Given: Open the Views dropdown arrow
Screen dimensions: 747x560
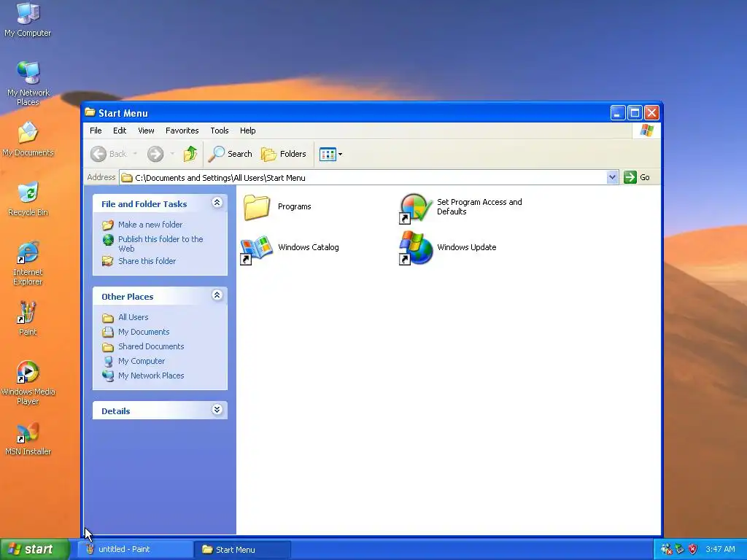Looking at the screenshot, I should pos(340,155).
